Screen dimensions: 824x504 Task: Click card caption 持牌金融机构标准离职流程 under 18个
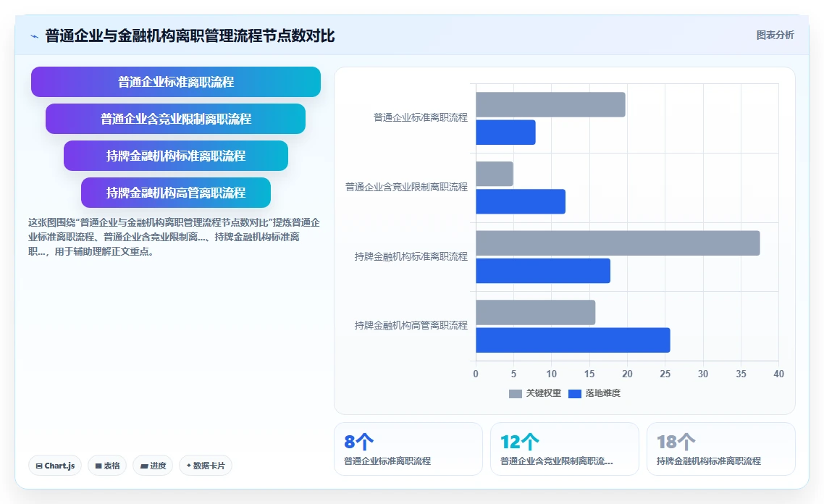click(x=708, y=461)
